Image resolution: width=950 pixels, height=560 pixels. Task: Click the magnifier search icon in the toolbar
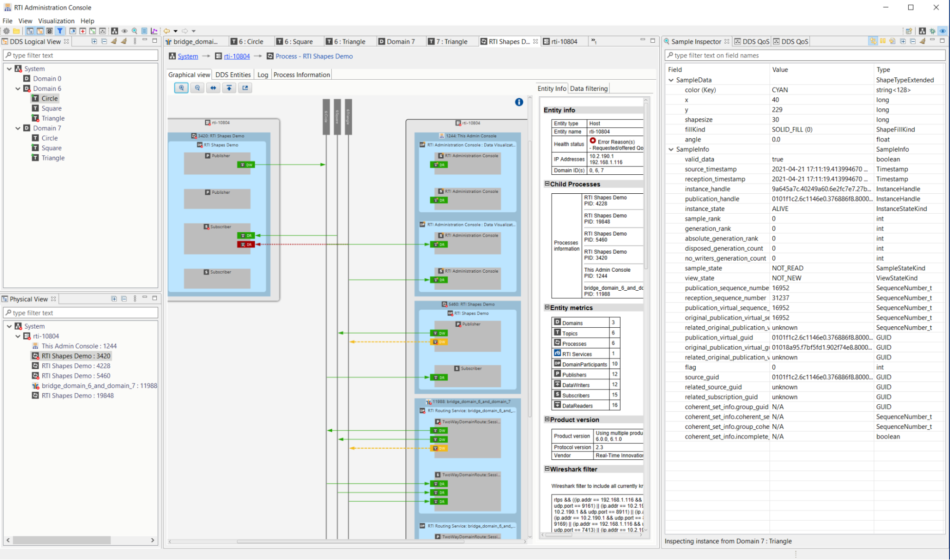point(134,30)
